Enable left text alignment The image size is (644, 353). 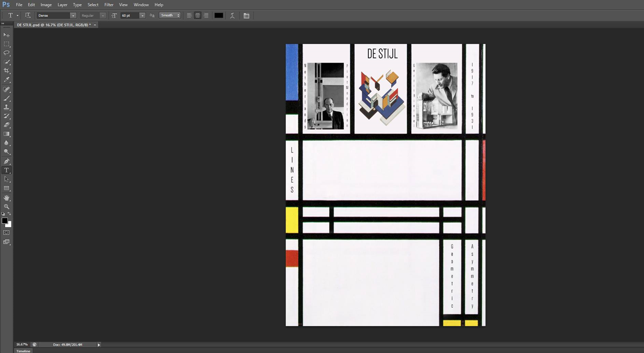pos(189,15)
